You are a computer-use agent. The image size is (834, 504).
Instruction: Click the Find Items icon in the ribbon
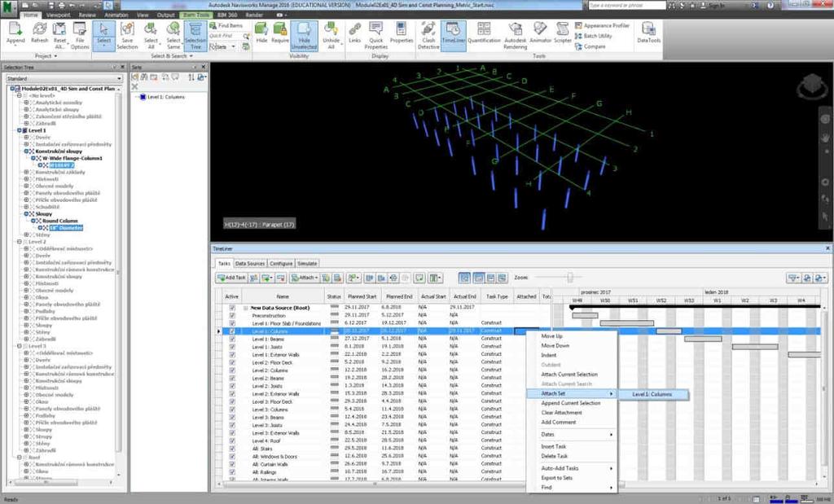[x=226, y=25]
